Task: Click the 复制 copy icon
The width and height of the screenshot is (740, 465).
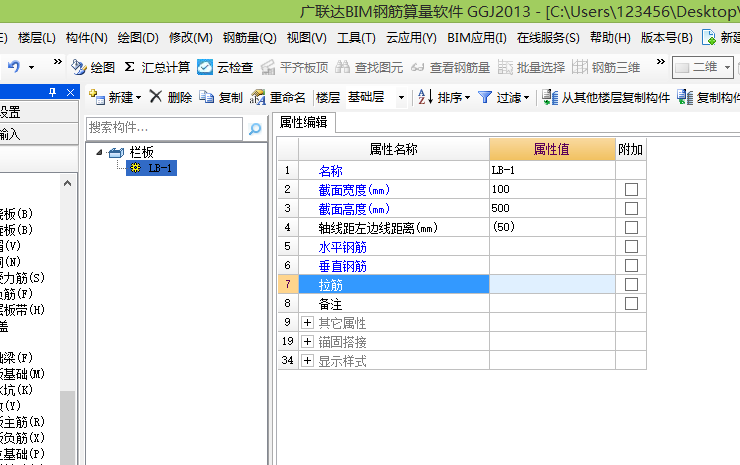Action: coord(206,97)
